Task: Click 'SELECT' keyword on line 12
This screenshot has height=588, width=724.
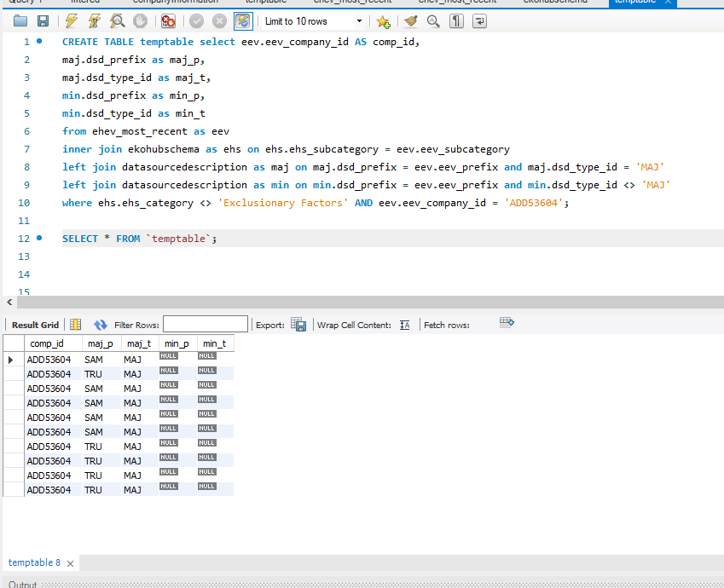Action: coord(80,239)
